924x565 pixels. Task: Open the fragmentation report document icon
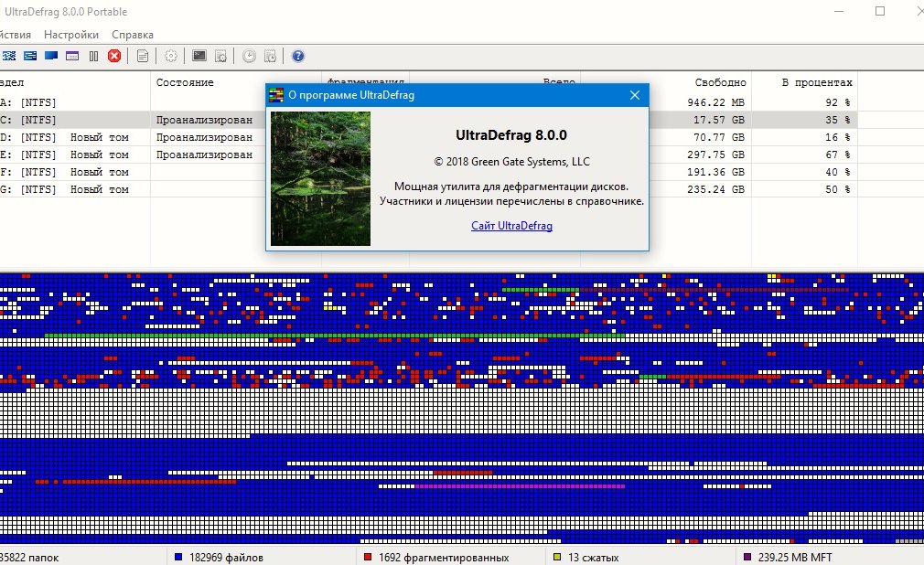(143, 56)
